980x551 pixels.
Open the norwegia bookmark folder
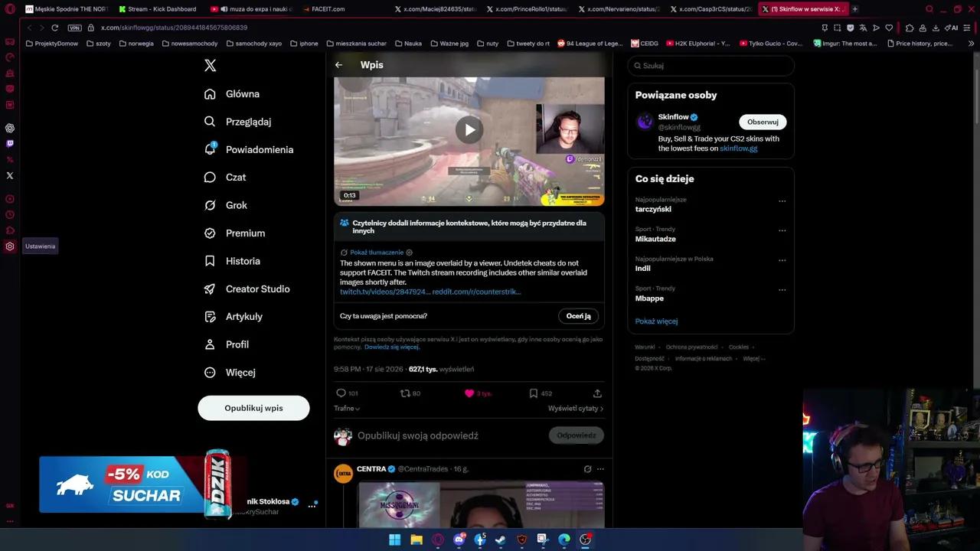pyautogui.click(x=136, y=44)
